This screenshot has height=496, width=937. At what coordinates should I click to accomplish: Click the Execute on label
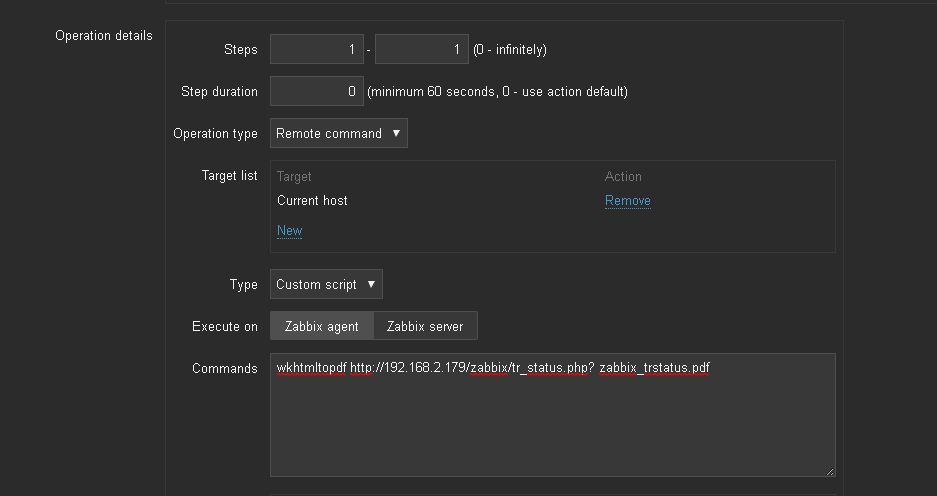tap(224, 326)
